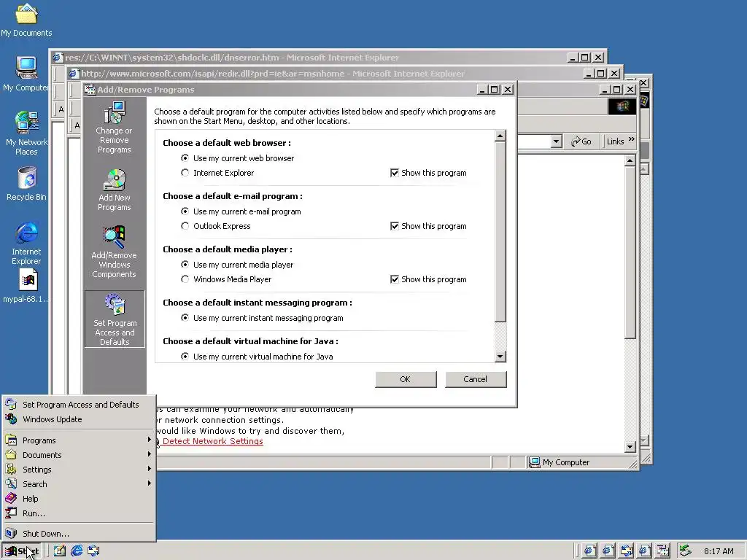This screenshot has width=747, height=560.
Task: Open Run... from Start menu
Action: (x=79, y=513)
